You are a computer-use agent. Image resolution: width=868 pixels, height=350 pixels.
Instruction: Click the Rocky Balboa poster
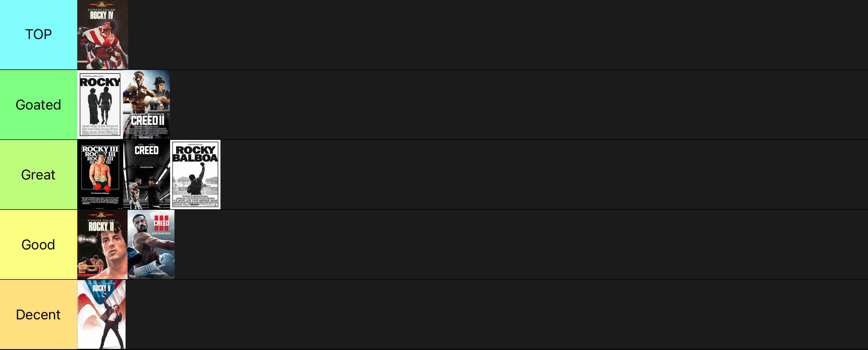(195, 175)
